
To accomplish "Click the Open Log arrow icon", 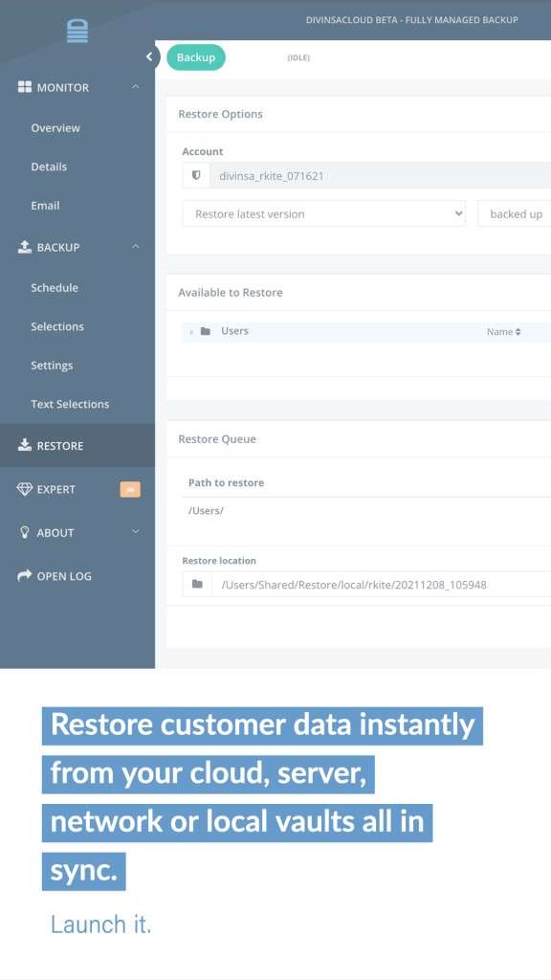I will [24, 575].
